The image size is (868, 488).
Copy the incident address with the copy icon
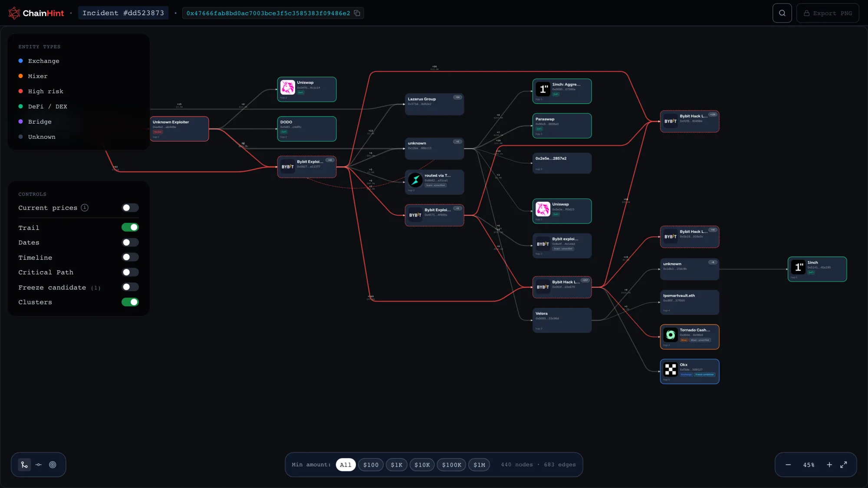click(357, 13)
